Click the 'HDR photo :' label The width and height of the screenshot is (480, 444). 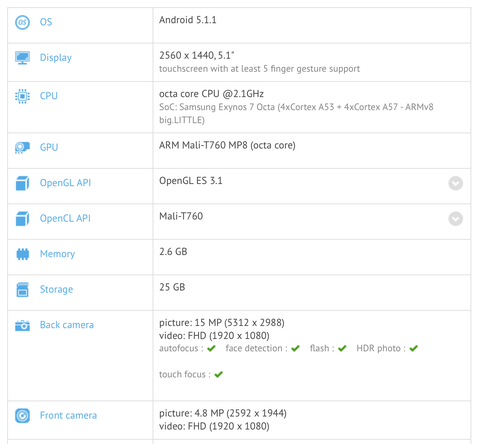[x=381, y=348]
